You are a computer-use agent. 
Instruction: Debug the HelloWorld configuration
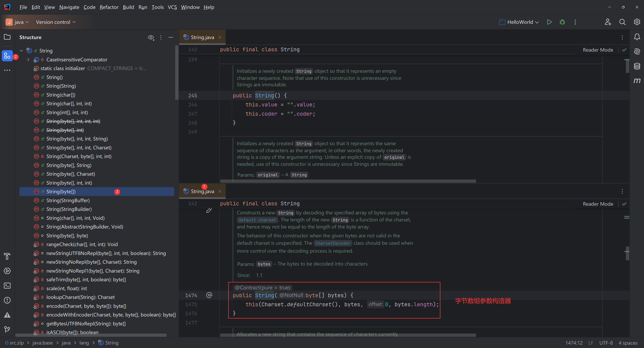[562, 22]
